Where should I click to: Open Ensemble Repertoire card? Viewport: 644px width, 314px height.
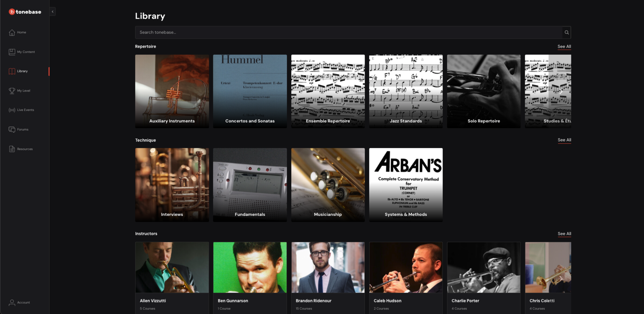(x=328, y=91)
